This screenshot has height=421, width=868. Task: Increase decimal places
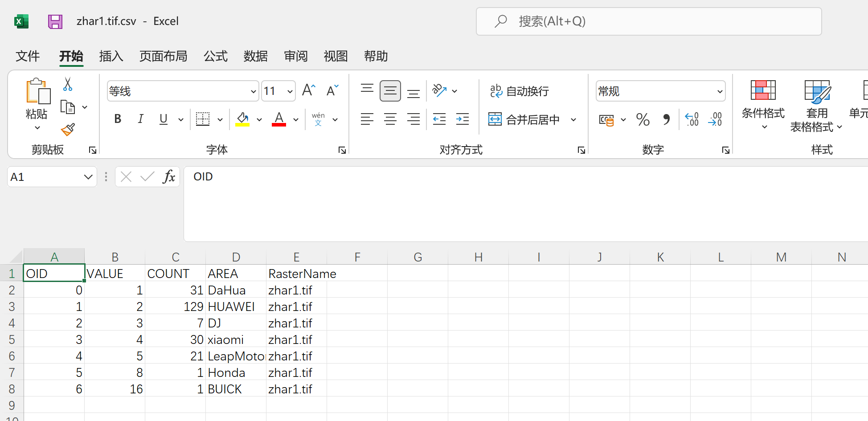pos(692,119)
